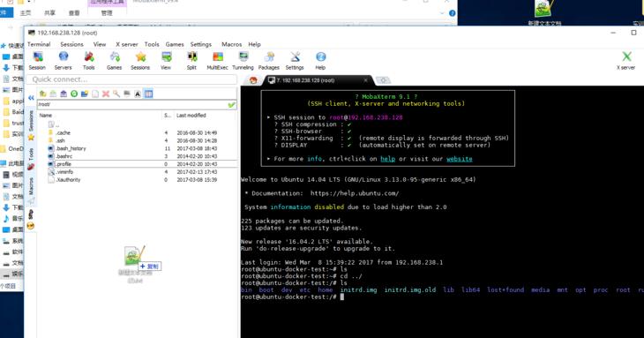
Task: Refresh the SFTP folder with green icon
Action: (x=74, y=94)
